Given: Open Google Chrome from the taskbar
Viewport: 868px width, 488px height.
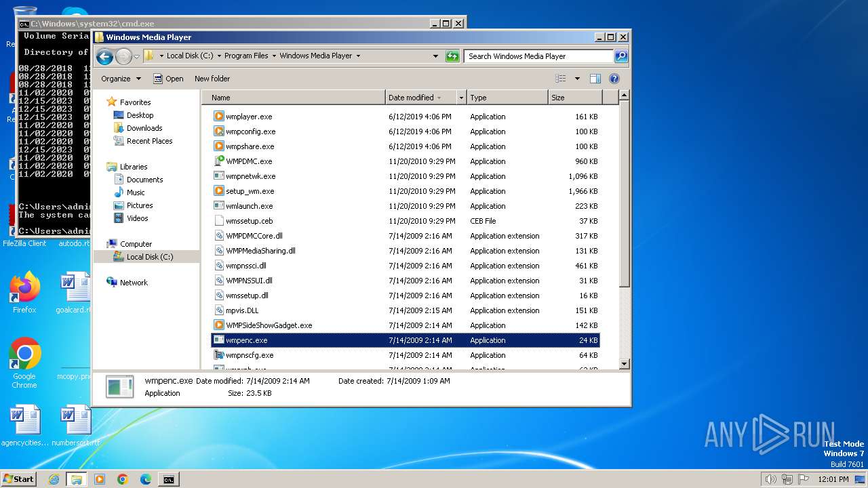Looking at the screenshot, I should tap(123, 479).
